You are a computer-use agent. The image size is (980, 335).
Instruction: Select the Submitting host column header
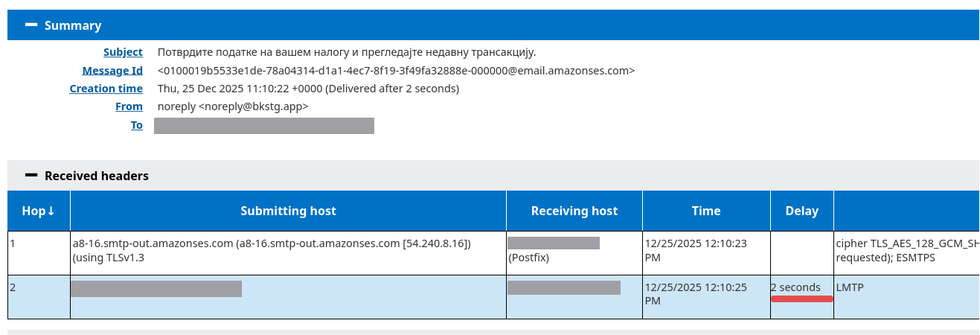coord(288,211)
